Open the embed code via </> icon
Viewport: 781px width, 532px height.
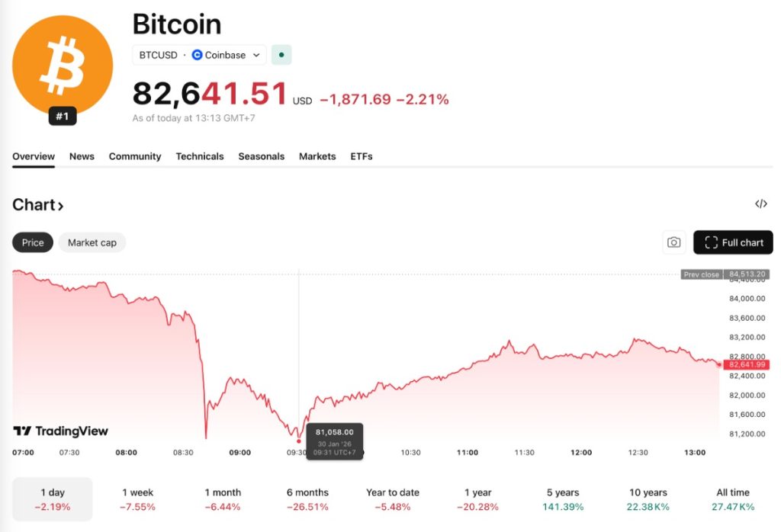click(761, 204)
